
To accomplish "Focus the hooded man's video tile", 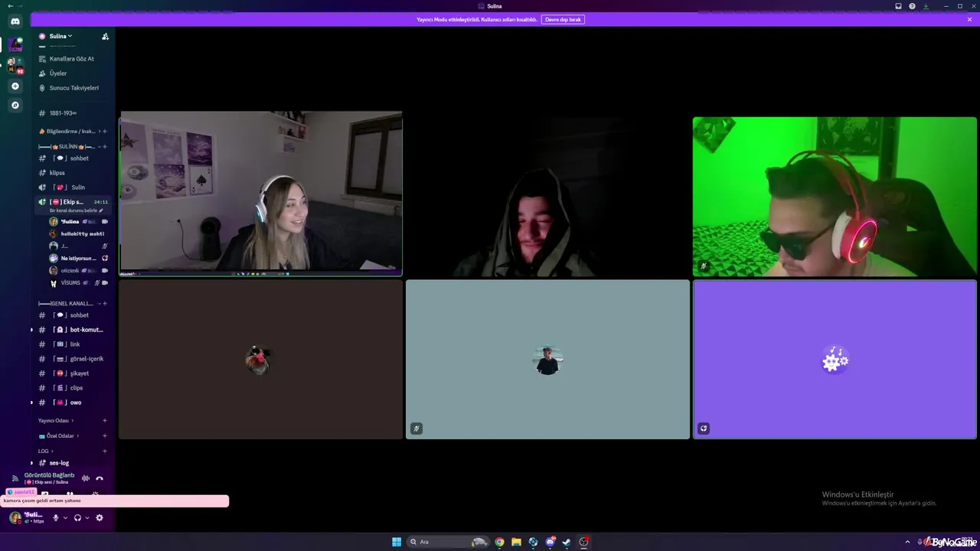I will click(547, 197).
